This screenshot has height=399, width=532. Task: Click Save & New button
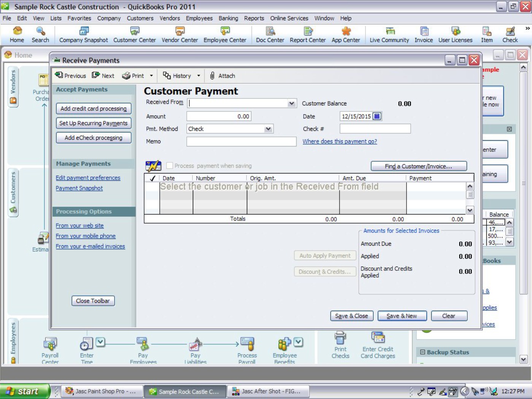click(402, 316)
